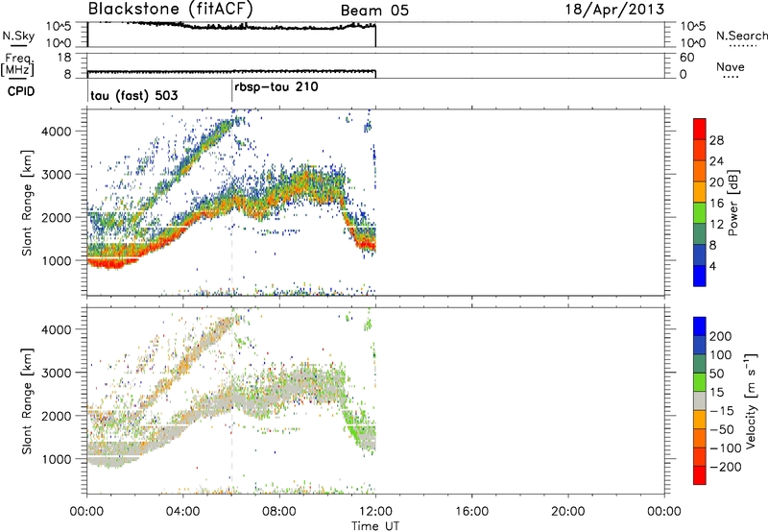Click the "08:00" time axis label

coord(279,512)
